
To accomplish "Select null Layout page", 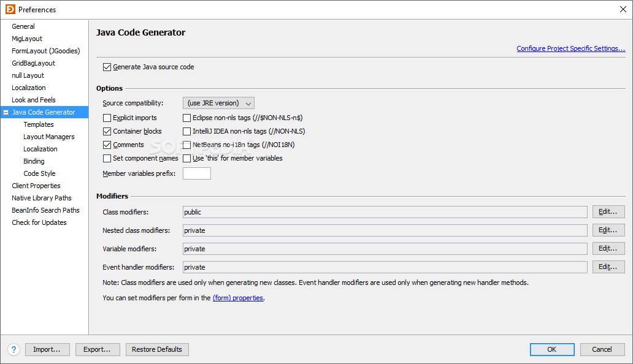I will [x=28, y=76].
